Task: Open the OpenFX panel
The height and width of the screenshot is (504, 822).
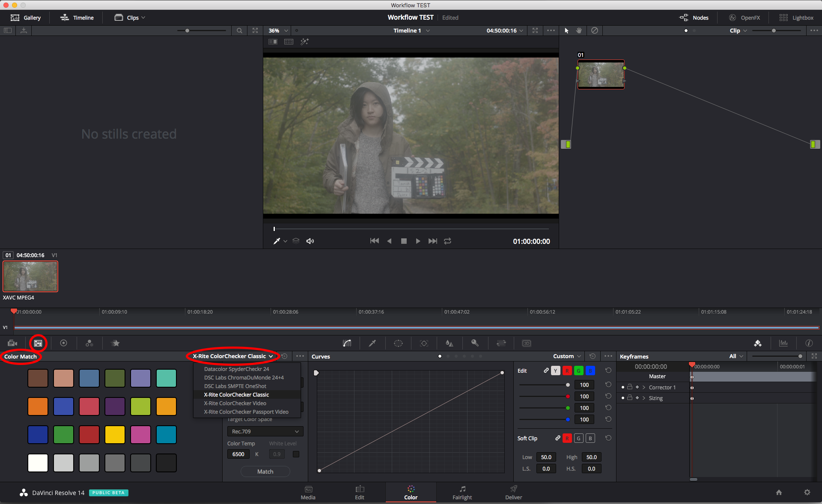Action: coord(745,18)
